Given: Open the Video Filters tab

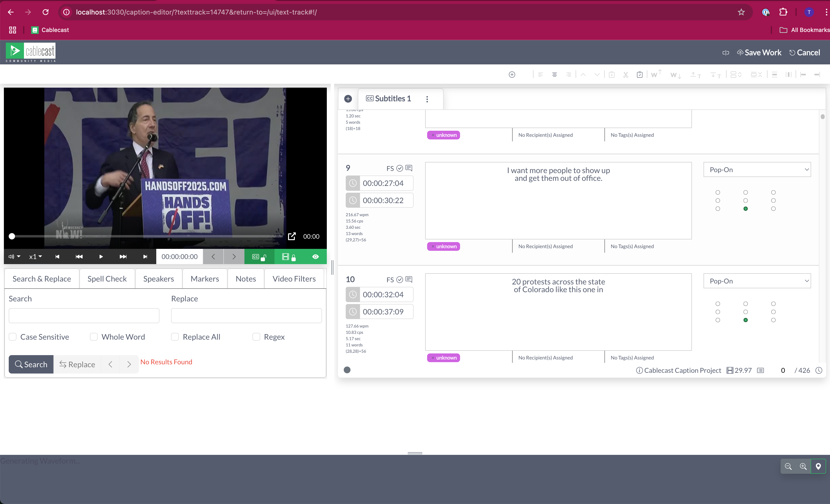Looking at the screenshot, I should (x=294, y=279).
